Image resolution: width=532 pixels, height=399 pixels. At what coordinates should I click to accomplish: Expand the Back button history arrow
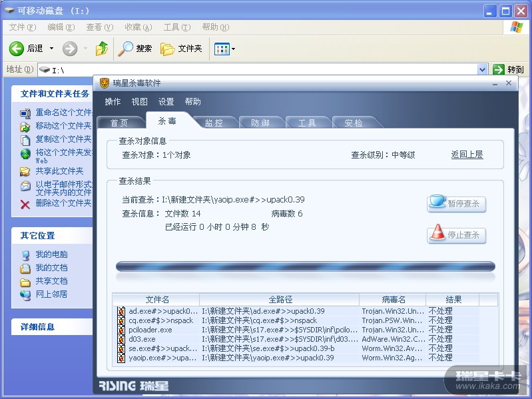click(51, 49)
